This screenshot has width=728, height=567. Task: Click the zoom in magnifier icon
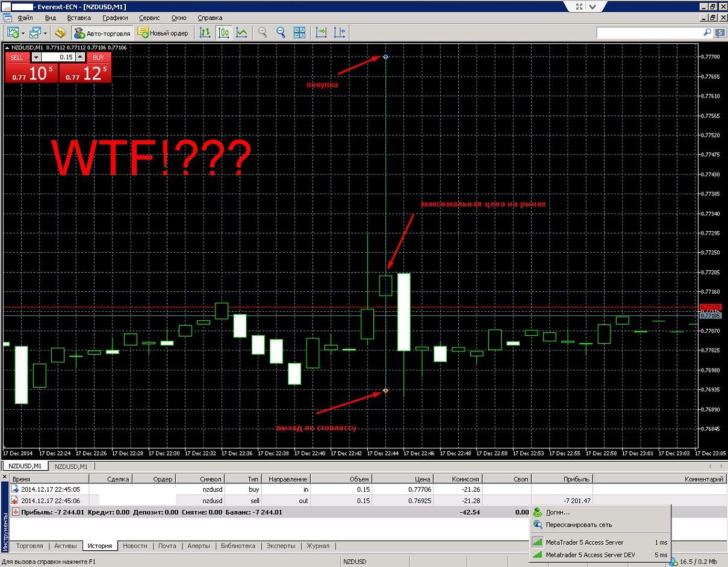point(263,33)
